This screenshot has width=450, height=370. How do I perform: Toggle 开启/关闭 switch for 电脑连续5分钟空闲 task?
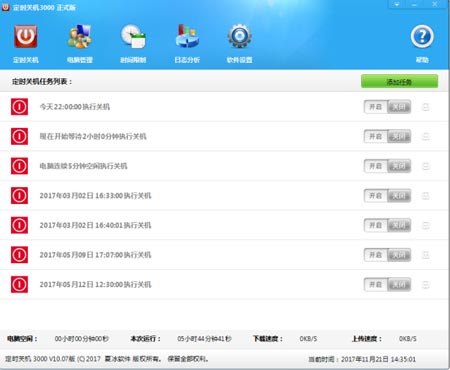point(387,166)
